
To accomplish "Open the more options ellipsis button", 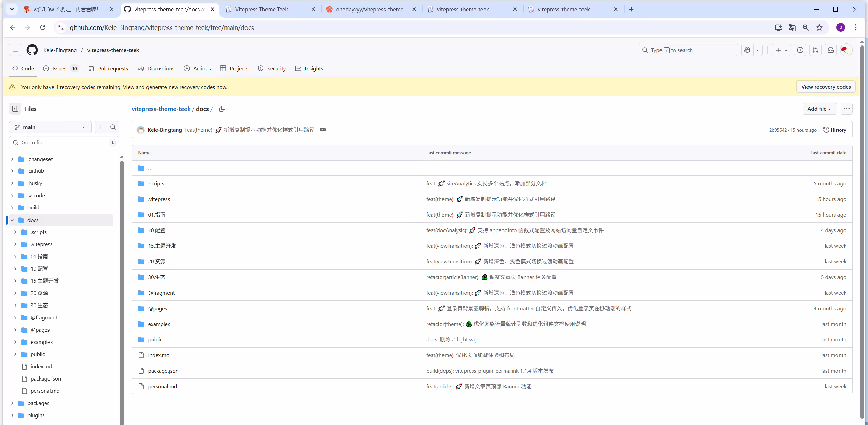I will (x=847, y=109).
